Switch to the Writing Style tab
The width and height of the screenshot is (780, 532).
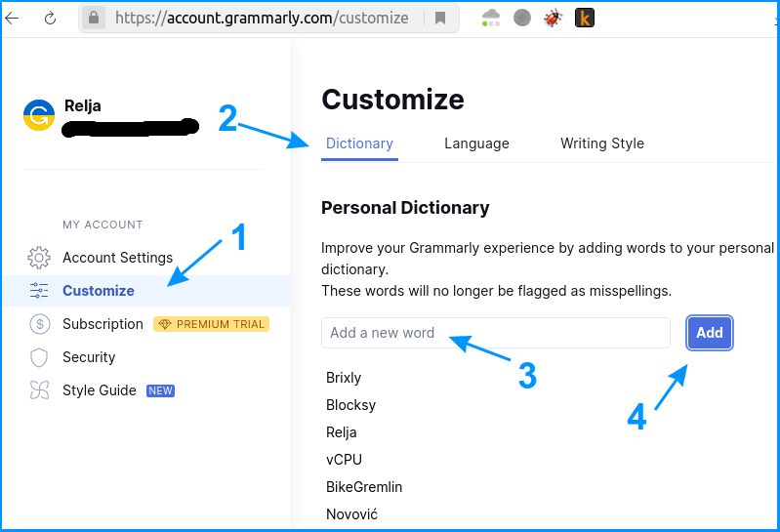point(602,143)
